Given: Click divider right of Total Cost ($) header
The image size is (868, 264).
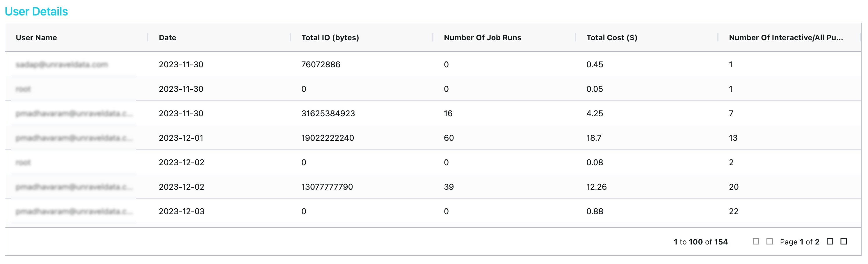Looking at the screenshot, I should [718, 38].
